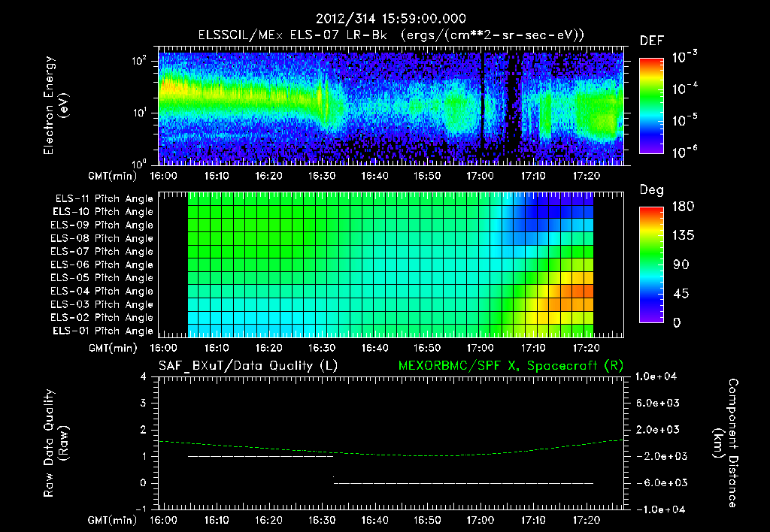
Task: Click the ELS-03 Pitch Angle row label
Action: coord(102,304)
